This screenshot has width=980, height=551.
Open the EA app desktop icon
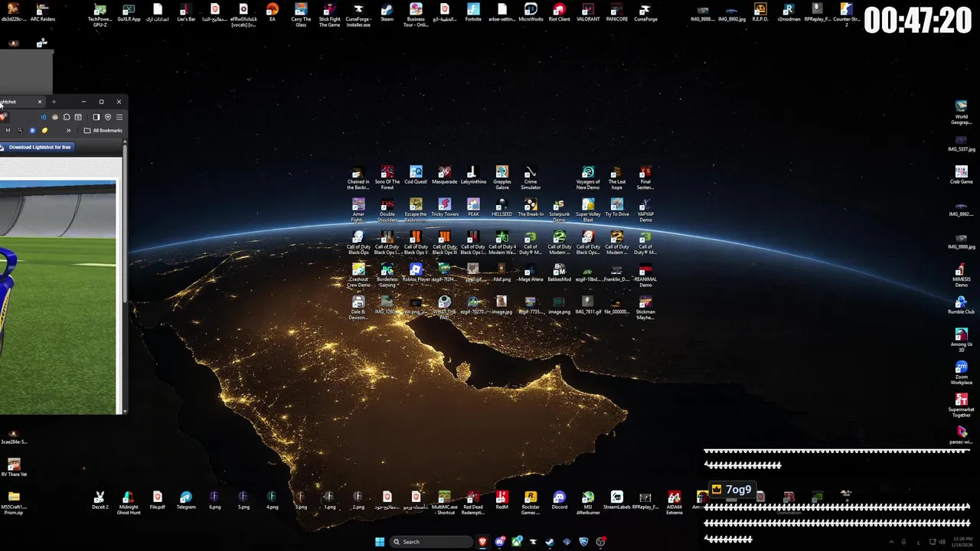[272, 12]
